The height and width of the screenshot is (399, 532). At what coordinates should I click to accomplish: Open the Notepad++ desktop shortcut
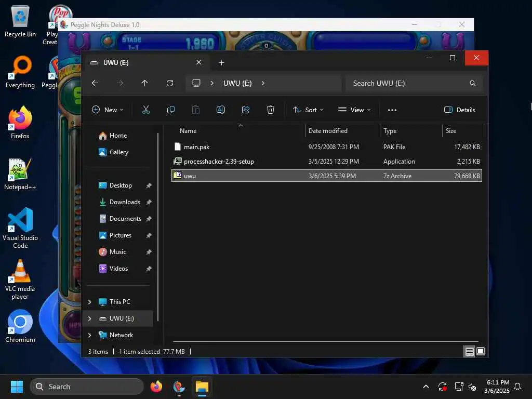[x=20, y=174]
